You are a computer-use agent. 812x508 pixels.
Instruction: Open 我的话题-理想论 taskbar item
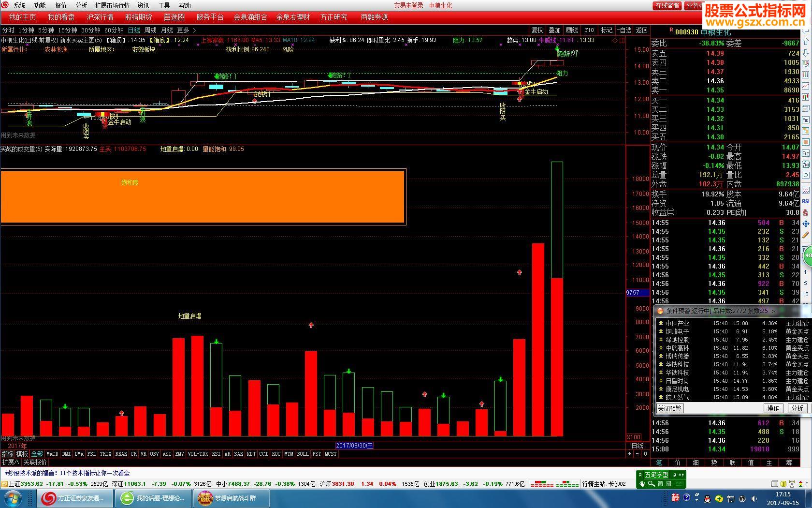click(x=154, y=498)
